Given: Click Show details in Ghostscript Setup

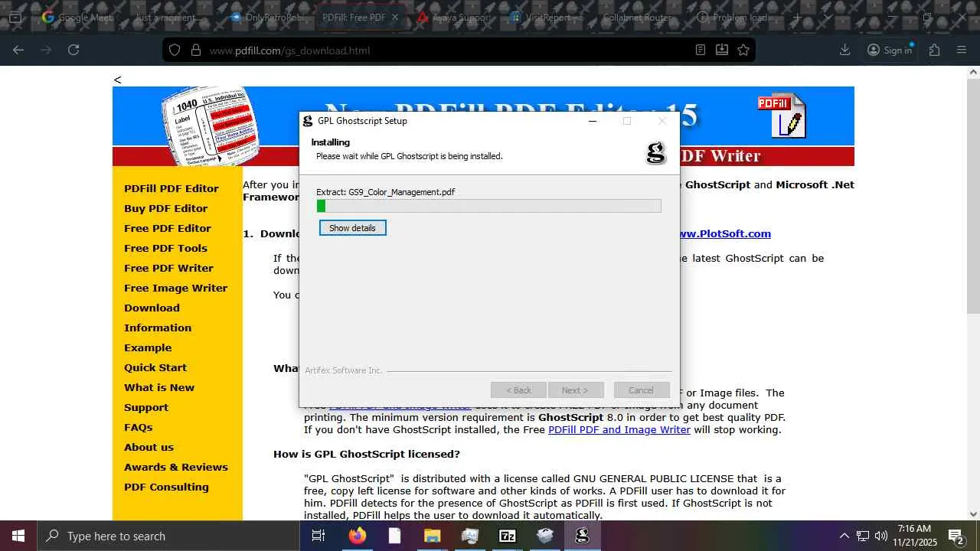Looking at the screenshot, I should 352,228.
